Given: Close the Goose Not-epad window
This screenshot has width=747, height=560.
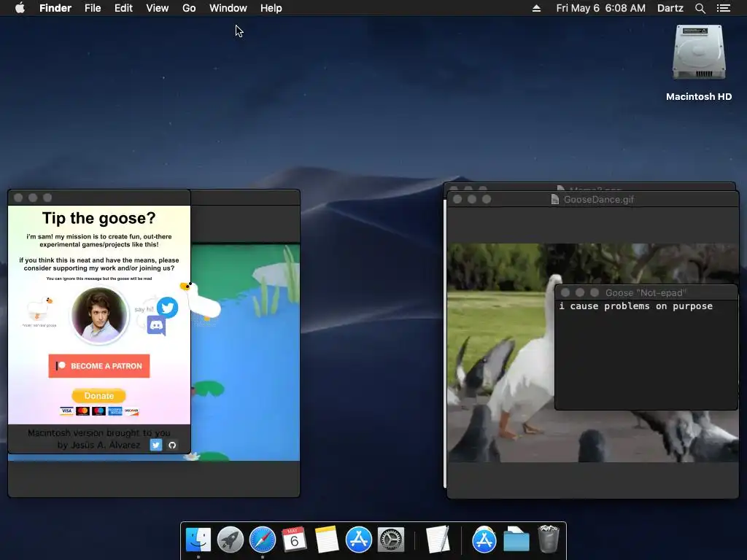Looking at the screenshot, I should tap(565, 292).
